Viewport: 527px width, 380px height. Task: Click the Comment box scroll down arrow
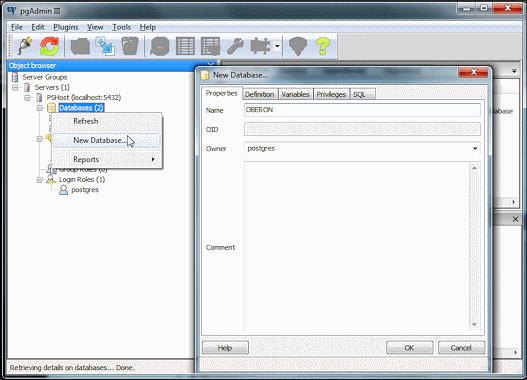(x=474, y=325)
